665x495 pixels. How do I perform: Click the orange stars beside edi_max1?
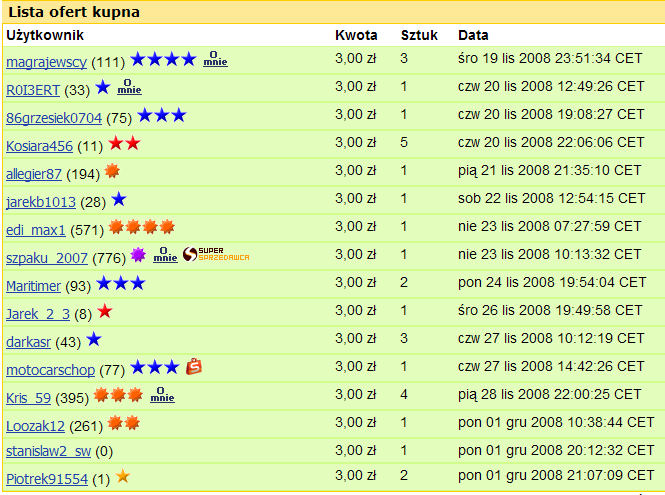pyautogui.click(x=142, y=227)
